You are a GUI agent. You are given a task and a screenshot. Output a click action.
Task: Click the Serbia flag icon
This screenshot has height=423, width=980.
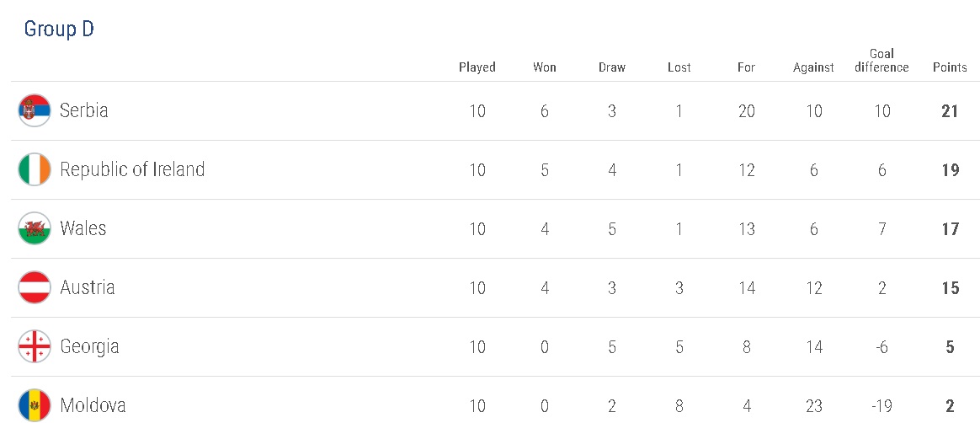click(35, 110)
